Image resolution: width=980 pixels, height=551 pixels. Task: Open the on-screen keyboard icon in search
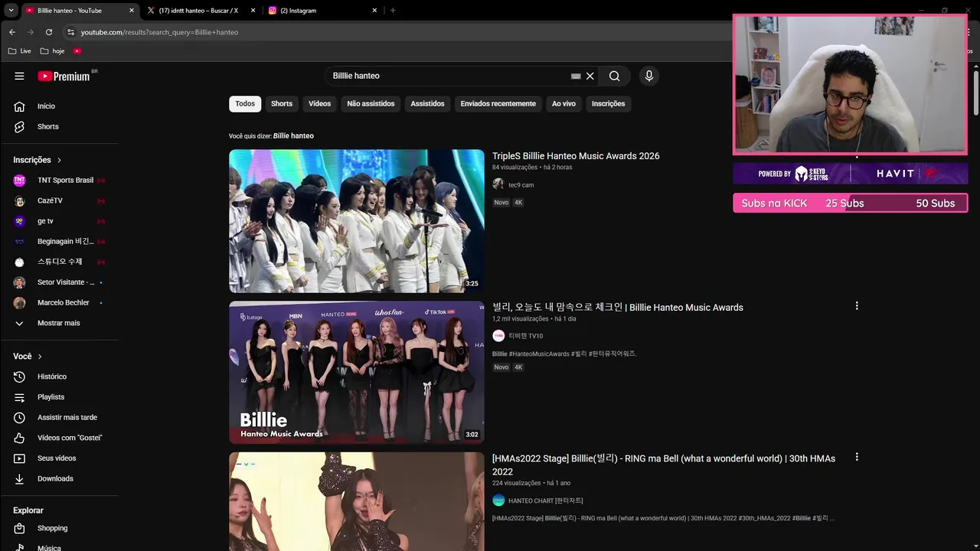coord(576,76)
